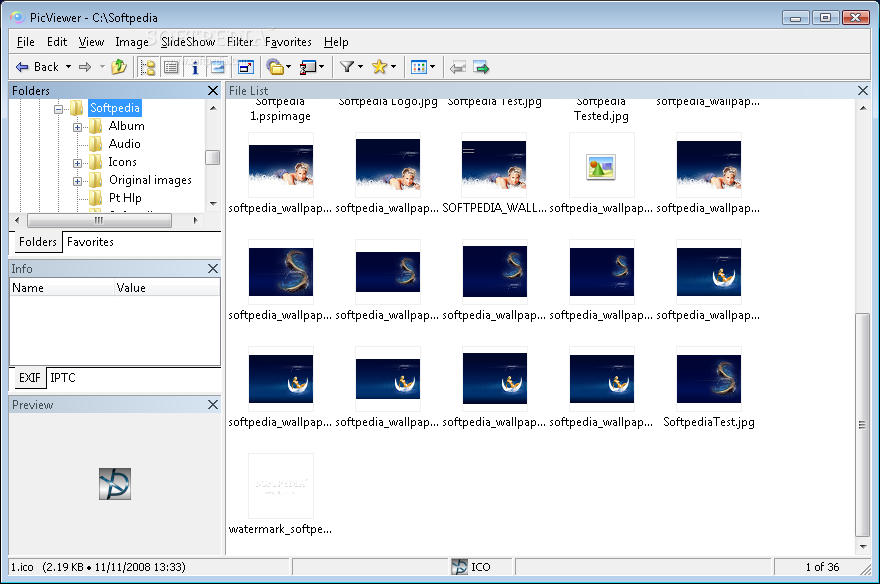
Task: Click the Forward arrow icon
Action: tap(85, 67)
